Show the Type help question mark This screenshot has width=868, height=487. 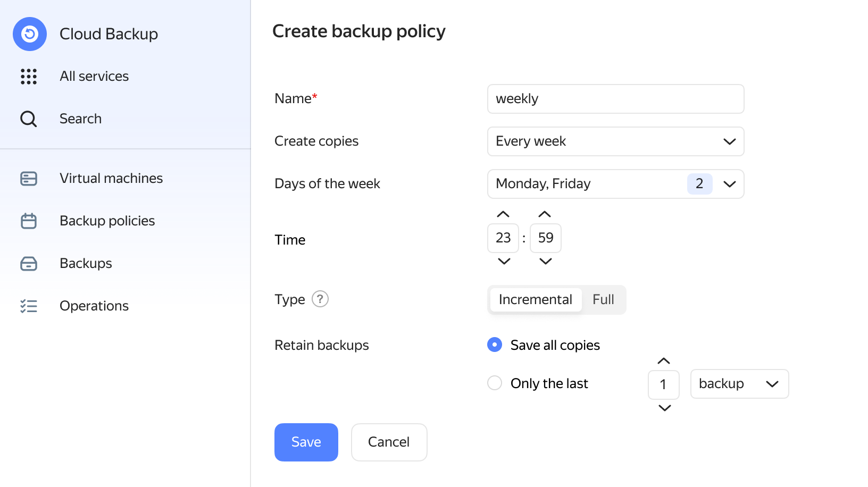click(320, 299)
